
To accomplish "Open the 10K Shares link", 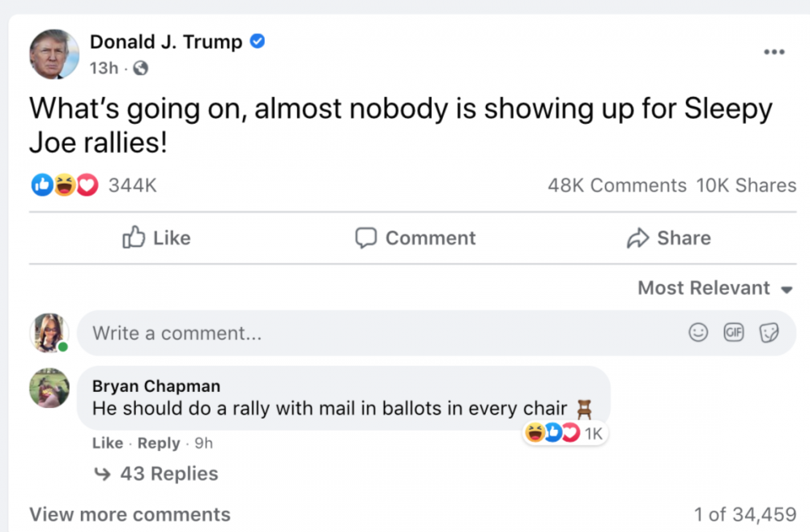I will click(x=746, y=185).
